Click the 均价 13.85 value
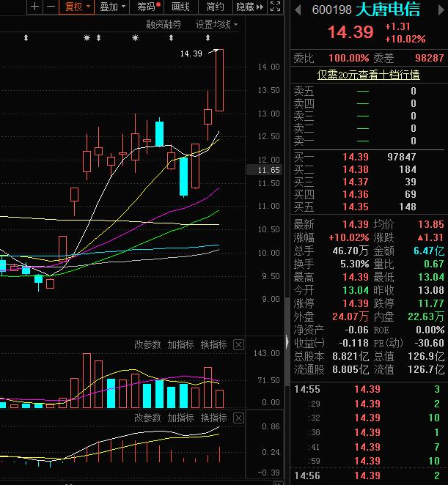The image size is (448, 485). (430, 224)
